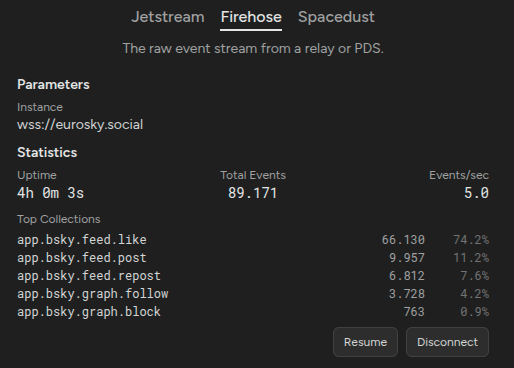The height and width of the screenshot is (368, 514).
Task: Select the app.bsky.feed.post collection row
Action: [x=253, y=258]
